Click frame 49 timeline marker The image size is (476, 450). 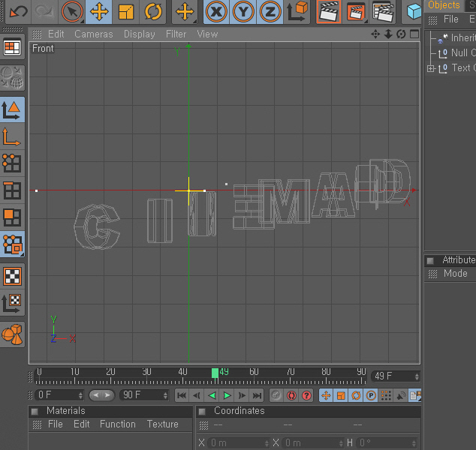(x=215, y=373)
